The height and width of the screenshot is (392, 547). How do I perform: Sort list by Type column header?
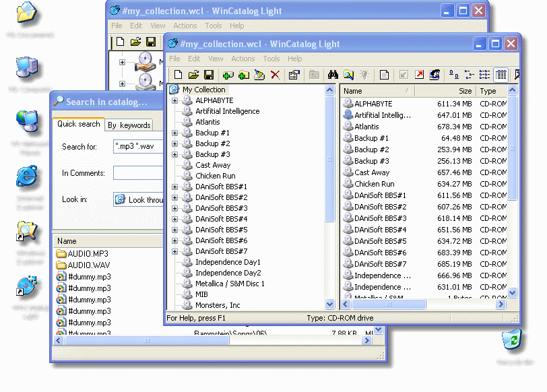[x=492, y=91]
